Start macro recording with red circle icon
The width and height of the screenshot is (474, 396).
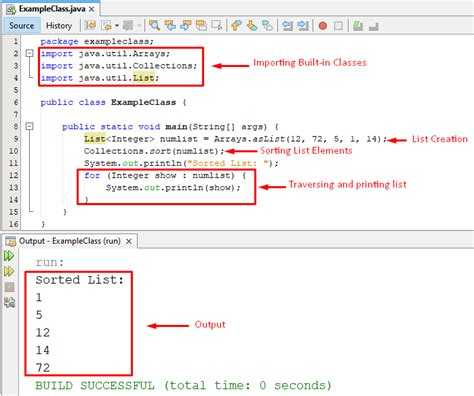pos(323,25)
